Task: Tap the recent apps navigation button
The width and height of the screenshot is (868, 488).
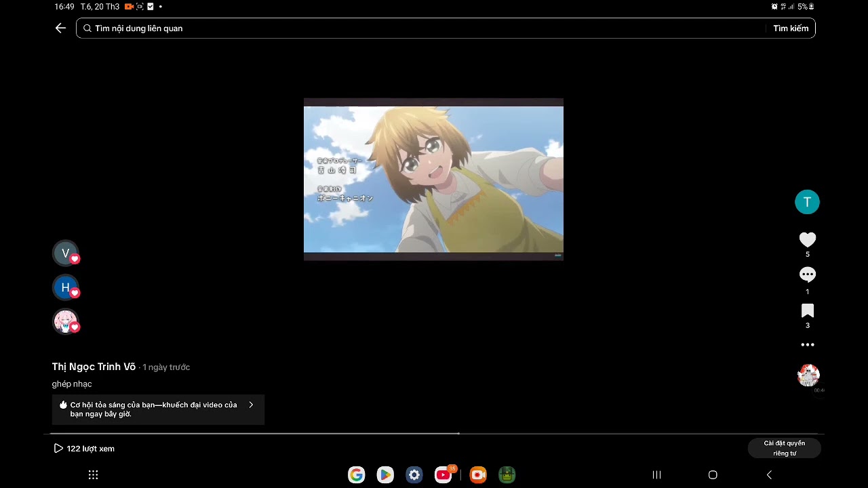Action: coord(656,475)
